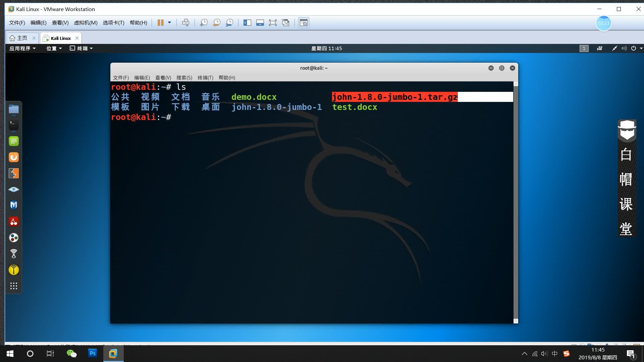Open VMware 选项卡(T) menu
Screen dimensions: 644x362
(x=113, y=22)
